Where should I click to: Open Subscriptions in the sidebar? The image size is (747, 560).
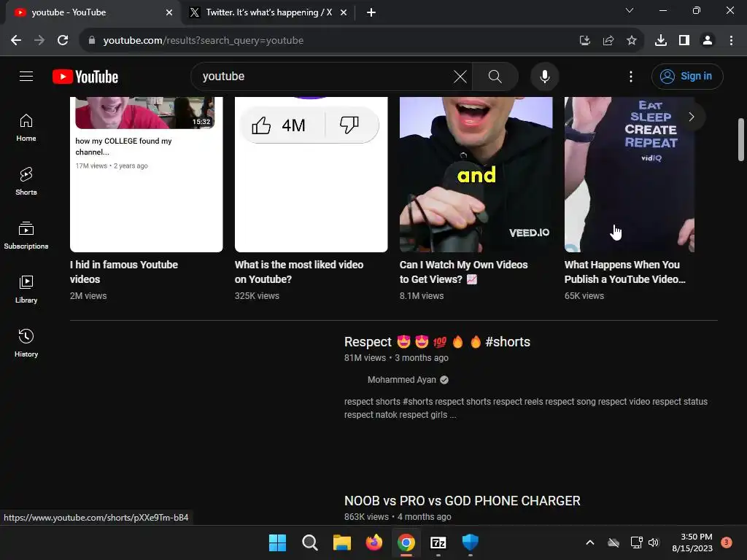[x=26, y=236]
